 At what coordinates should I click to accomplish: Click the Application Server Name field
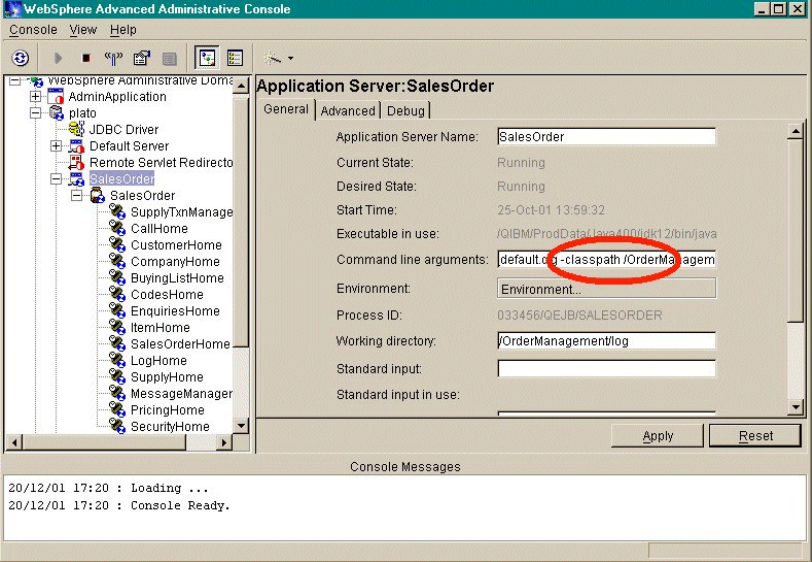point(606,137)
